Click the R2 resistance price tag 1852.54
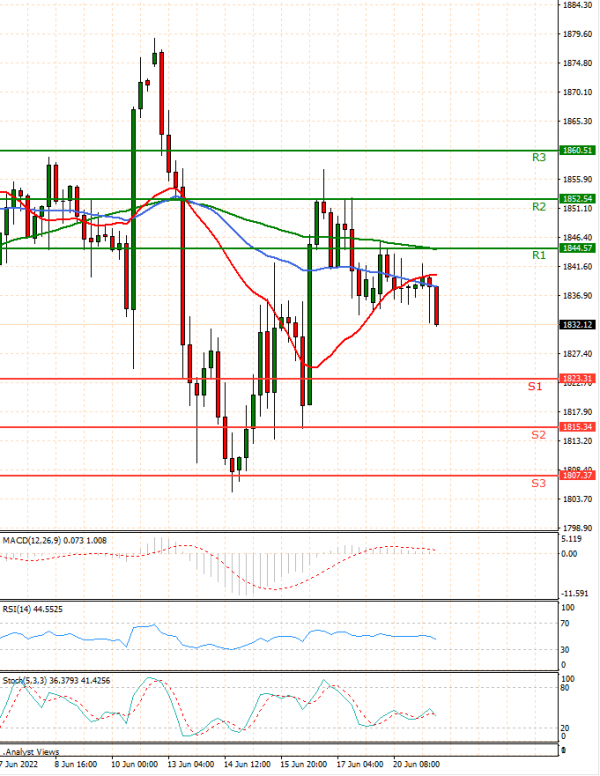600x776 pixels. point(577,199)
